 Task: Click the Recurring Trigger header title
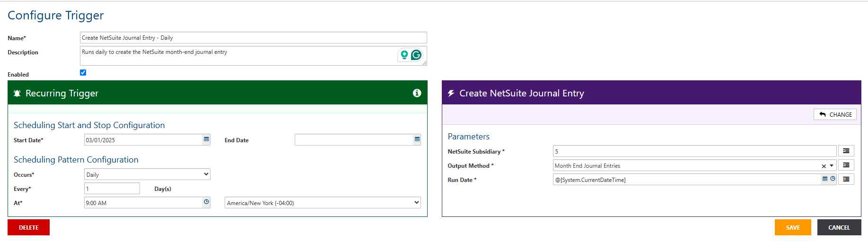pos(62,93)
